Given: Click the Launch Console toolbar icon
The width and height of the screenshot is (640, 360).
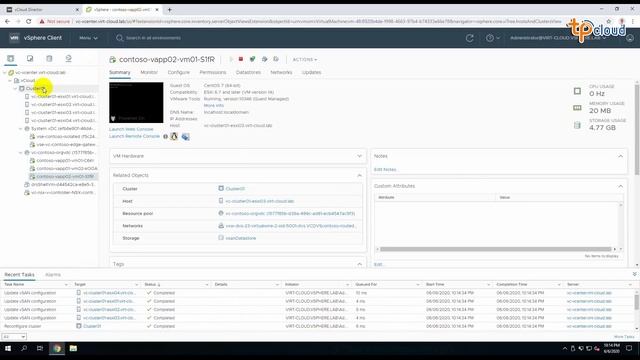Looking at the screenshot, I should [x=252, y=59].
